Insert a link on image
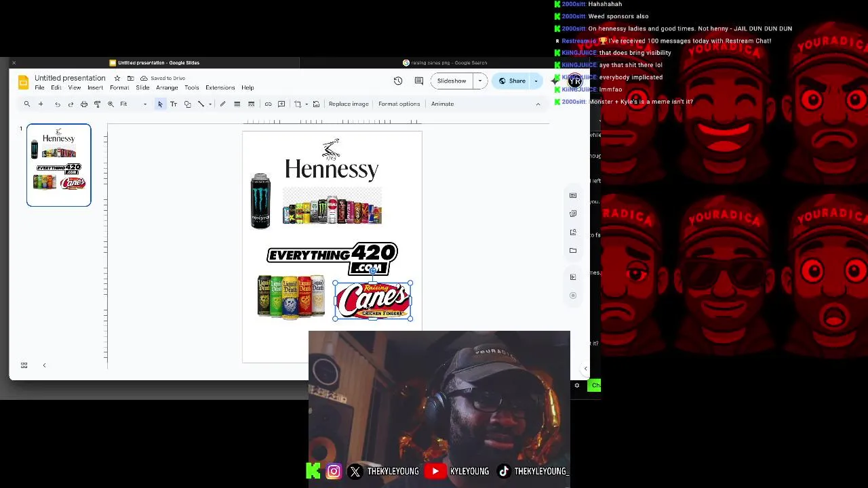868x488 pixels. (268, 104)
